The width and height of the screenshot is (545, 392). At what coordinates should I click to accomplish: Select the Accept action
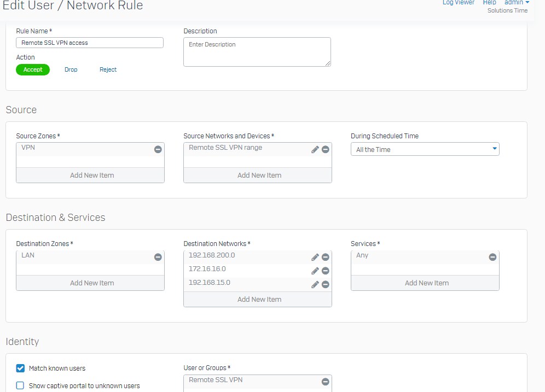[x=33, y=69]
